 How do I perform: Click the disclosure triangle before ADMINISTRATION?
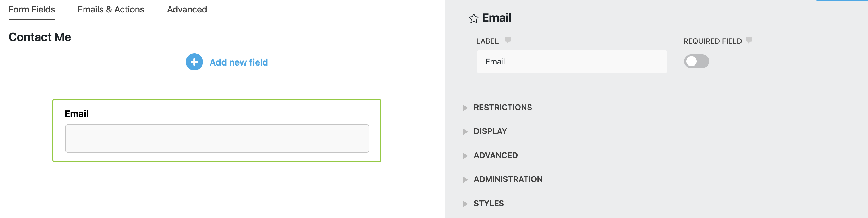pos(465,179)
